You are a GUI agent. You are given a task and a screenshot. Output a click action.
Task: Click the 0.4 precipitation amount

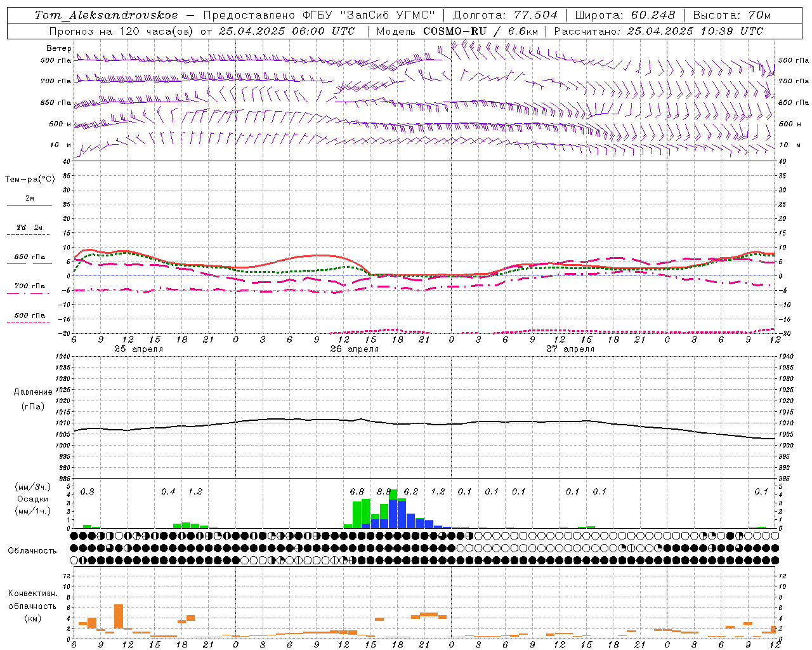(x=168, y=491)
